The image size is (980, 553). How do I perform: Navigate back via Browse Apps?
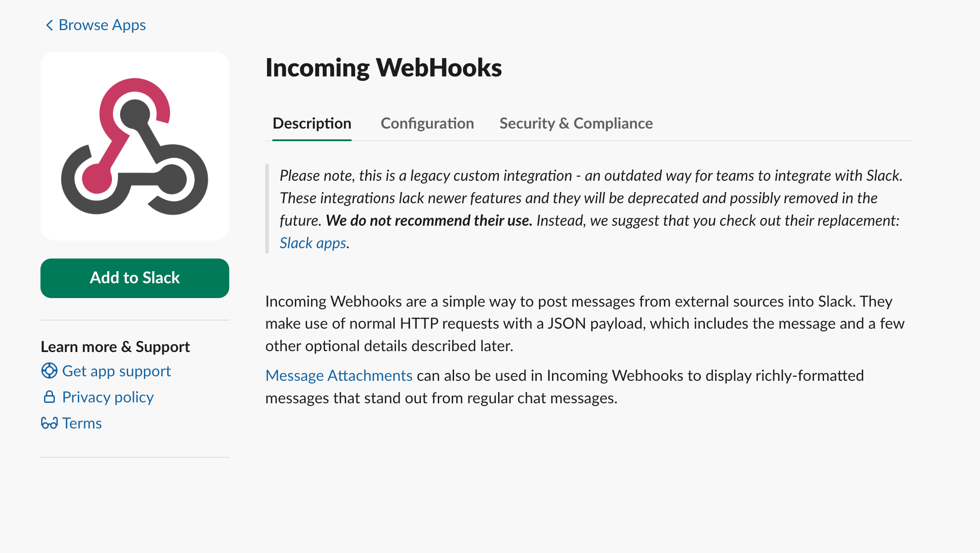(x=102, y=25)
